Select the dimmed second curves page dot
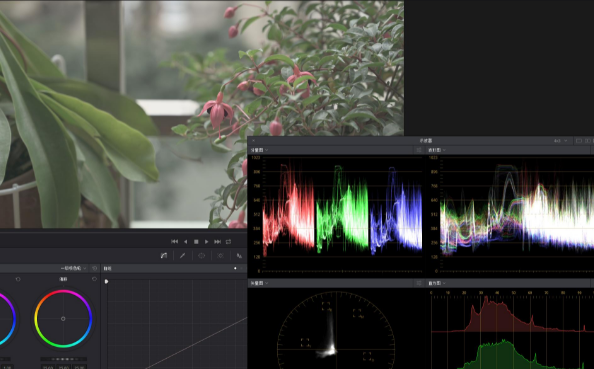 pos(241,268)
